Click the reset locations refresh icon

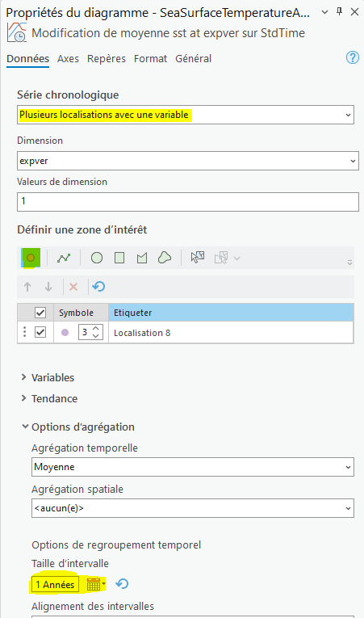98,286
